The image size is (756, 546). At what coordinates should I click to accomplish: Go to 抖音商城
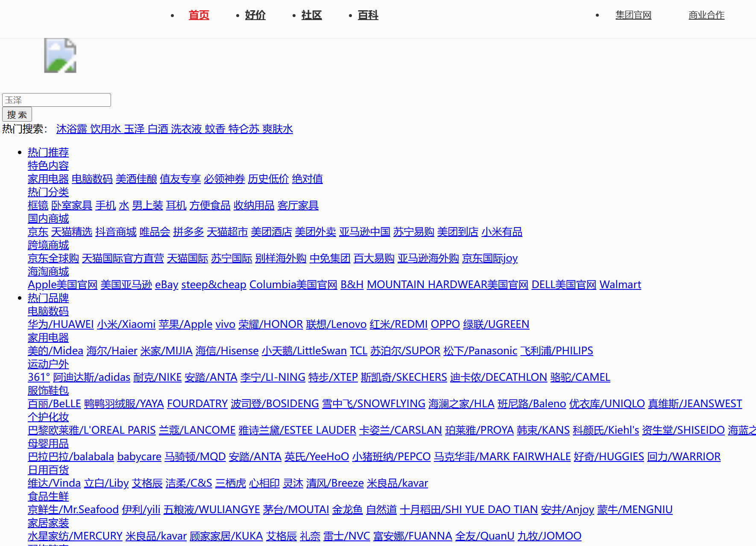pos(116,232)
